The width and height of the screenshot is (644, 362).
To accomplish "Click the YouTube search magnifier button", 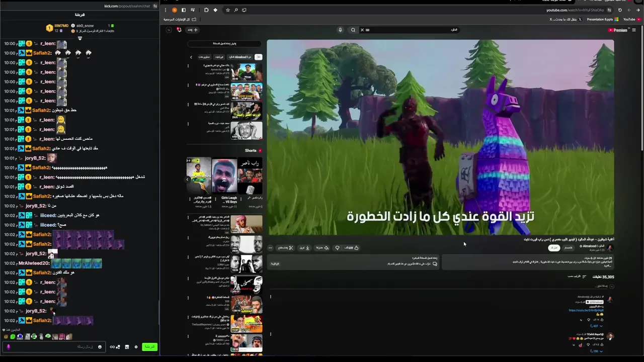I will (x=353, y=30).
